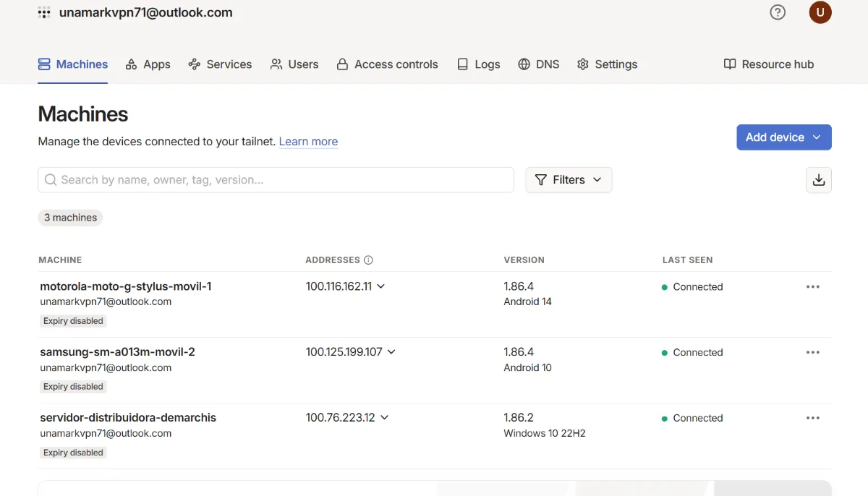Open options for motorola-moto-g-stylus-movil-1
This screenshot has width=868, height=496.
pyautogui.click(x=813, y=287)
